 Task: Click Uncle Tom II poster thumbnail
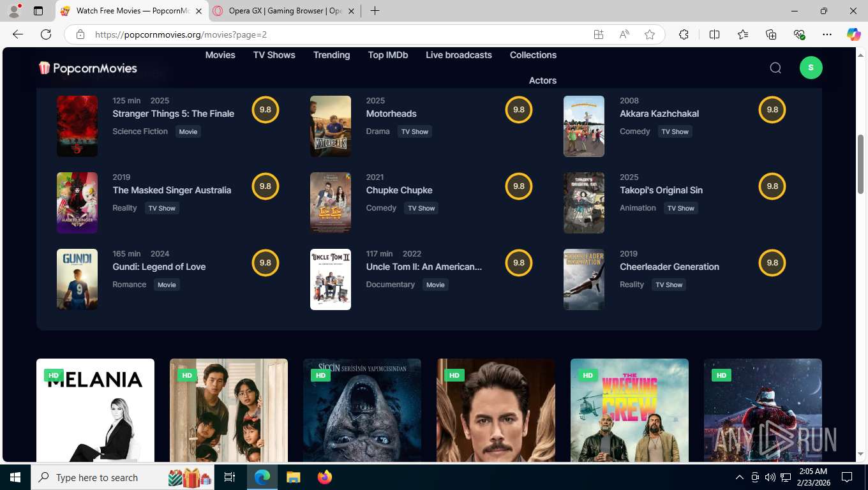(x=331, y=279)
